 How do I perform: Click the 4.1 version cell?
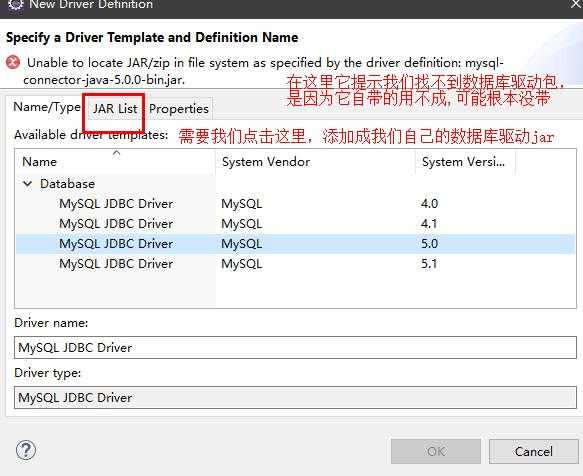[x=429, y=223]
